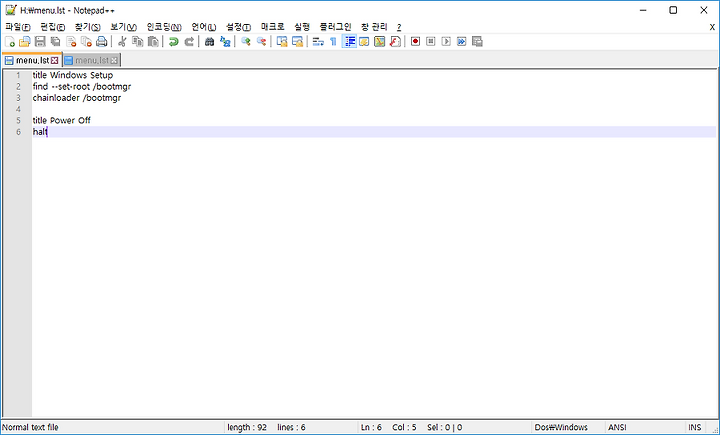The image size is (720, 435).
Task: Click Run Macro Multiple Times icon
Action: point(461,42)
